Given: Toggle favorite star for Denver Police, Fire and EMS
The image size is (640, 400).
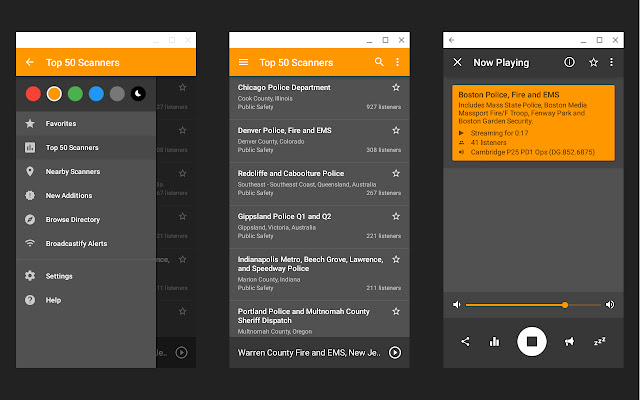Looking at the screenshot, I should 396,131.
